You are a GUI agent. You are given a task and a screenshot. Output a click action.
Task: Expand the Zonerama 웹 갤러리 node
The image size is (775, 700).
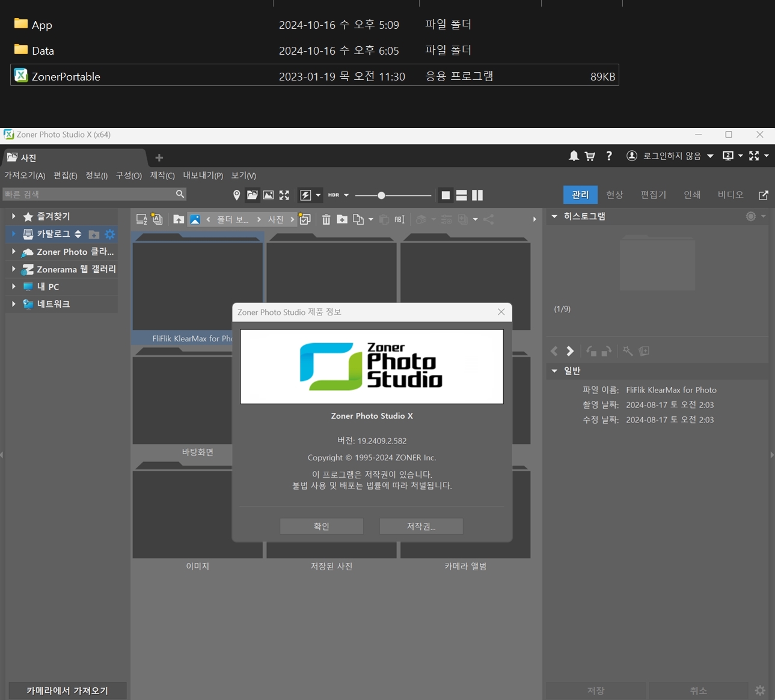14,269
